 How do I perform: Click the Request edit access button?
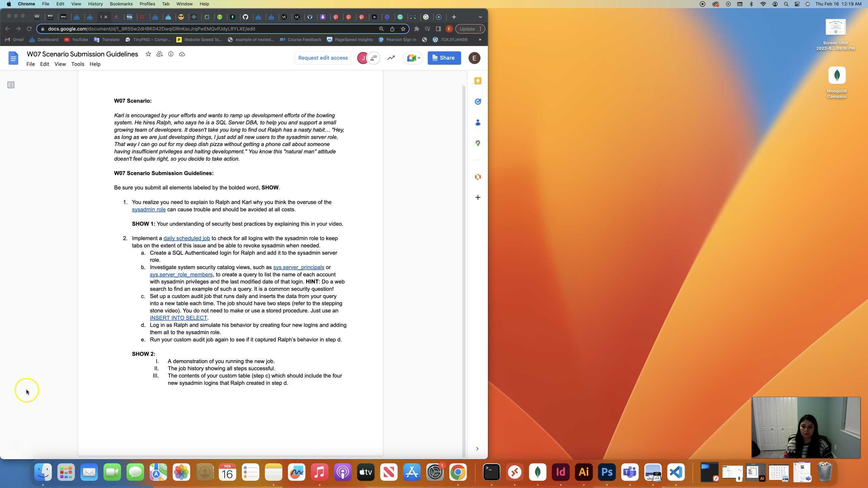click(x=323, y=58)
